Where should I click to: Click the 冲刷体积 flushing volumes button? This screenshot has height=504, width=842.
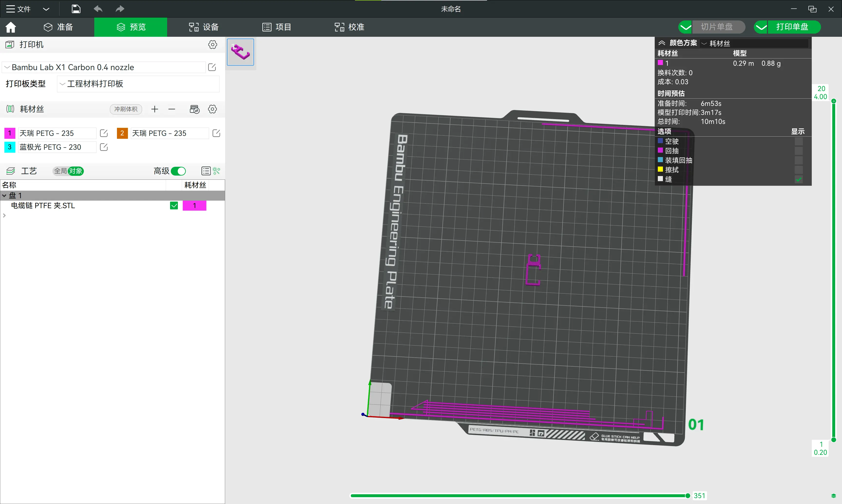126,109
